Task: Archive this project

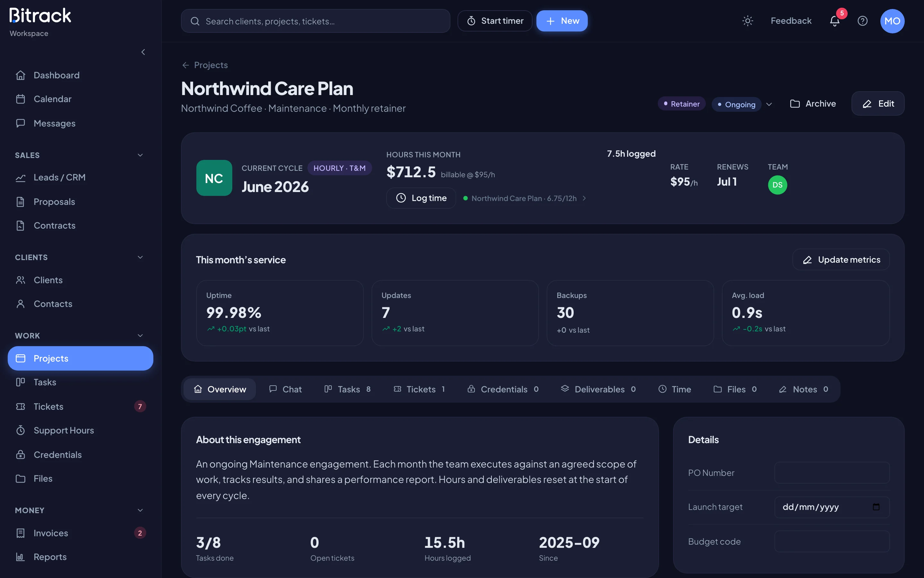Action: pos(813,104)
